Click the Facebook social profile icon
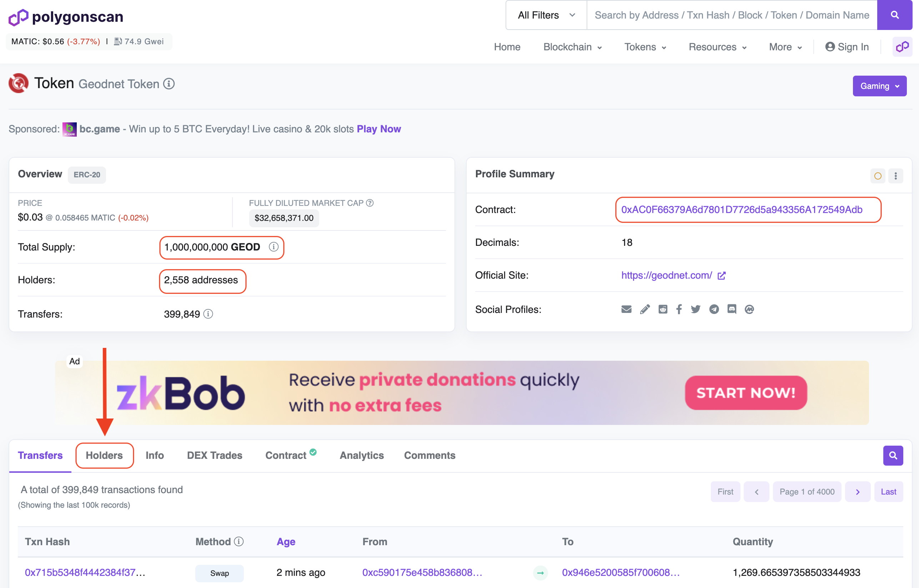 pos(679,309)
